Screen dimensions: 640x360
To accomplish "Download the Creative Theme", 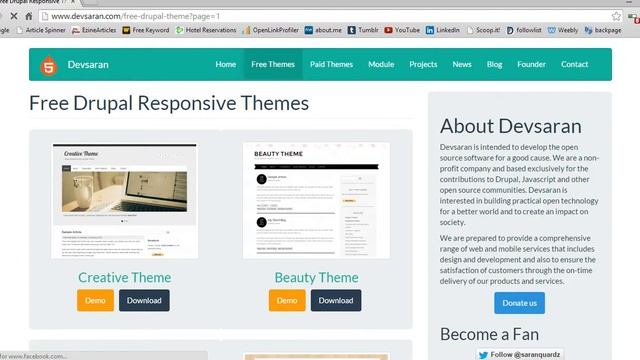I will tap(144, 300).
